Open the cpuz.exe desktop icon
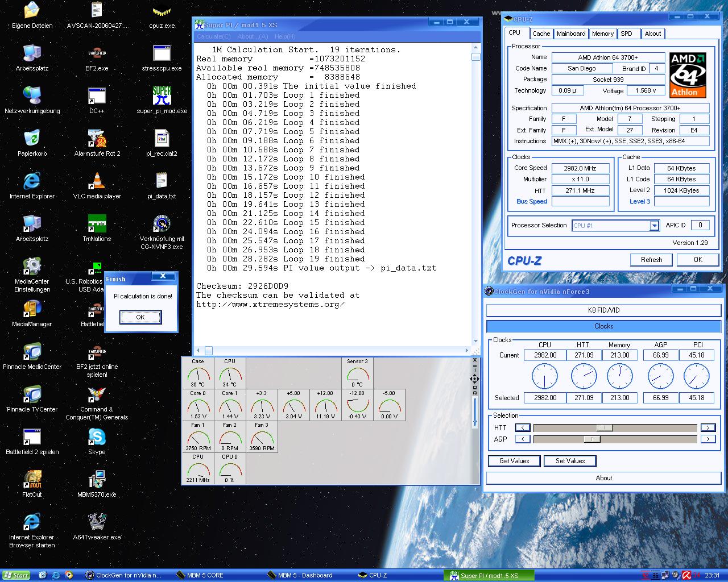Image resolution: width=728 pixels, height=582 pixels. click(x=162, y=16)
